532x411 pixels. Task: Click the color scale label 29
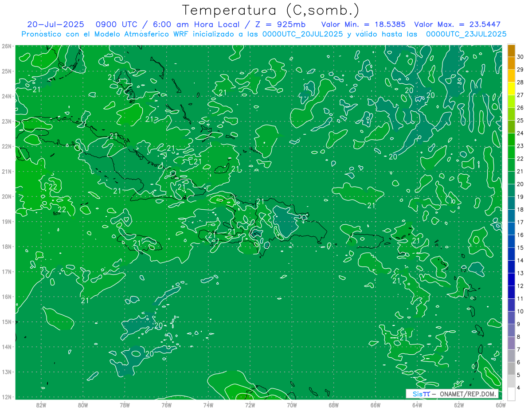520,70
